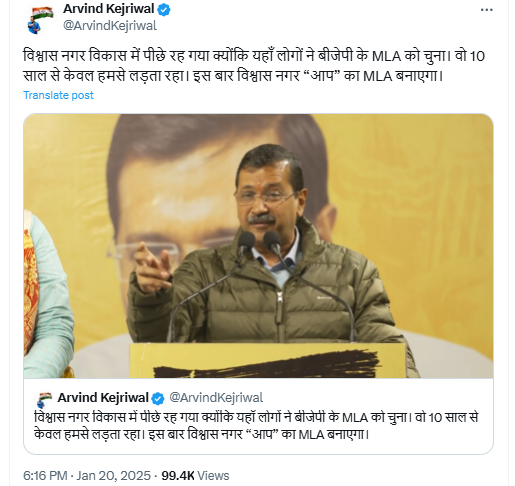This screenshot has width=515, height=486.
Task: Open the three-dot more options menu
Action: [x=486, y=10]
